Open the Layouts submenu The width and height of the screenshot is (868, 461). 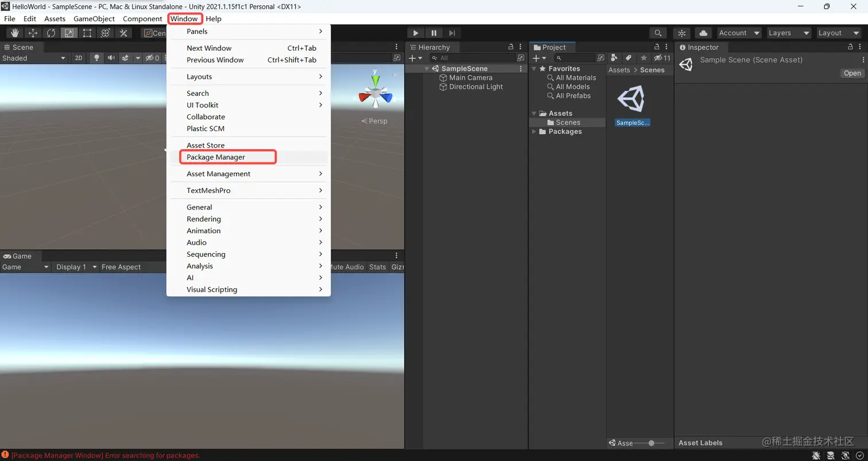(249, 76)
